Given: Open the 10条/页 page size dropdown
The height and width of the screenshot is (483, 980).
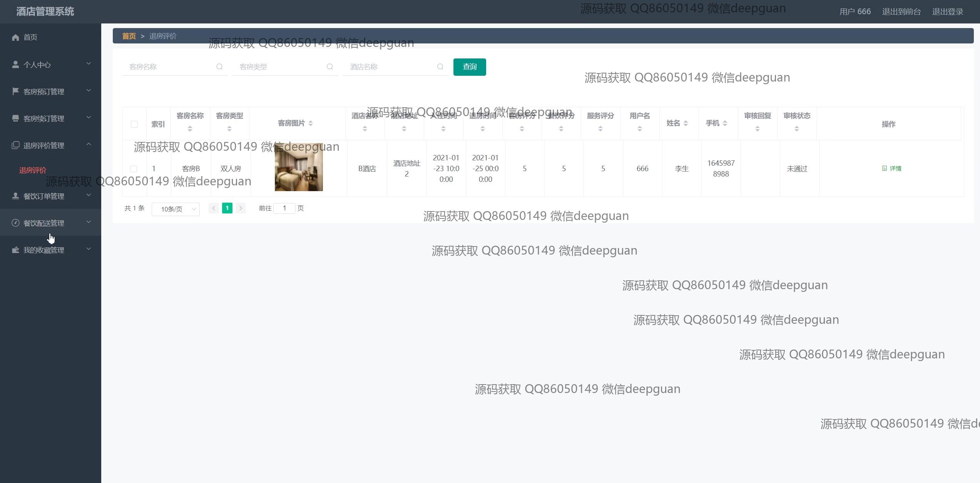Looking at the screenshot, I should [x=176, y=209].
